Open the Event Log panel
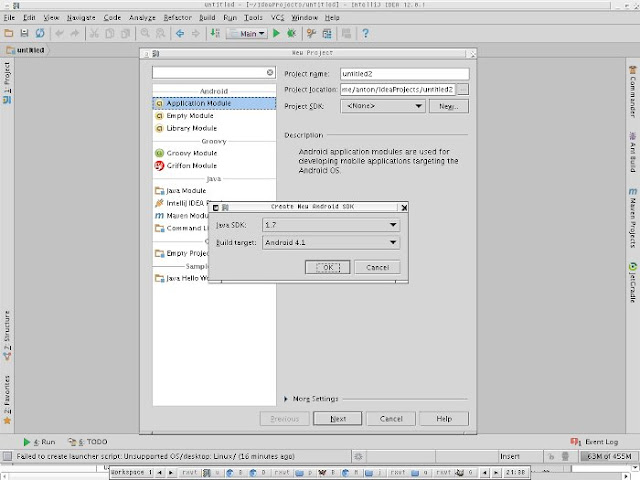This screenshot has width=640, height=480. 594,442
